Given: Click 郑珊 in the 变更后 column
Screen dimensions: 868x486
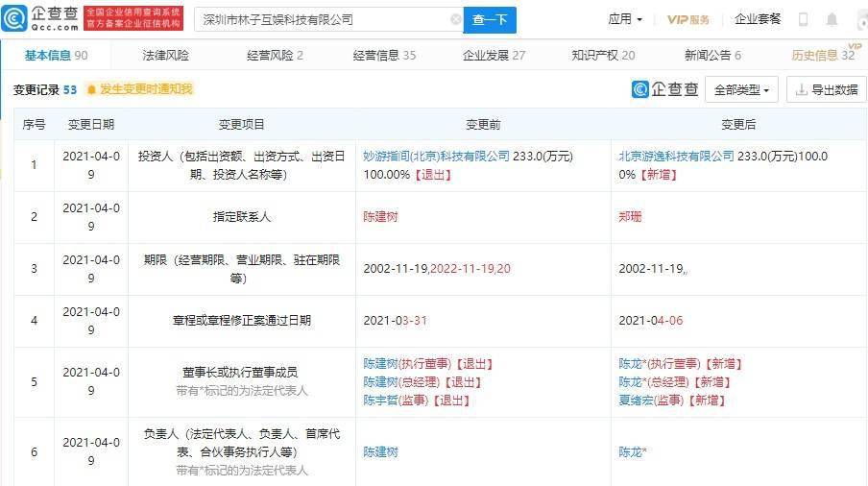Looking at the screenshot, I should [630, 216].
